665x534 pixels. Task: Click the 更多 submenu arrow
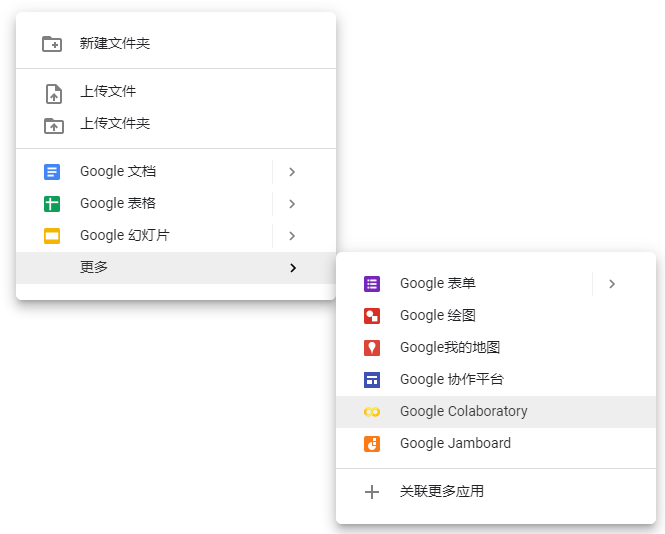(293, 268)
